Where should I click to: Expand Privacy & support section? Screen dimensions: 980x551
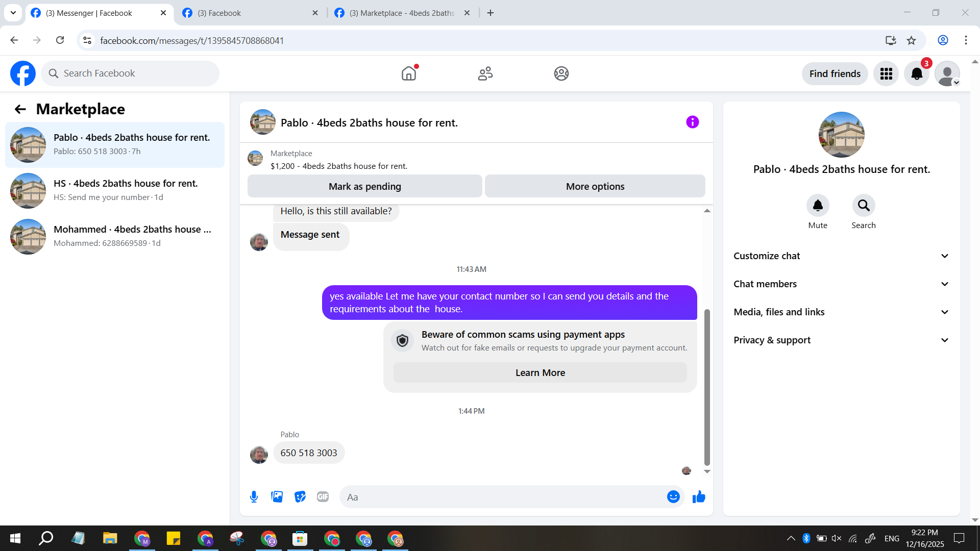click(x=842, y=340)
